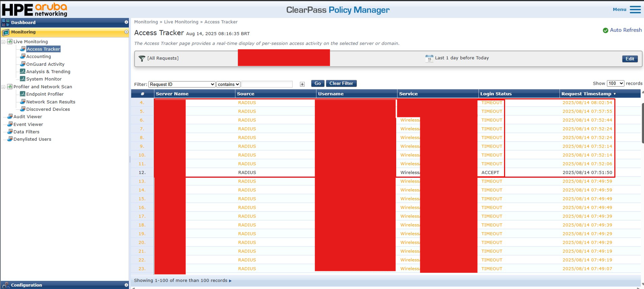The width and height of the screenshot is (644, 289).
Task: Click the Server Name column header
Action: tap(195, 94)
